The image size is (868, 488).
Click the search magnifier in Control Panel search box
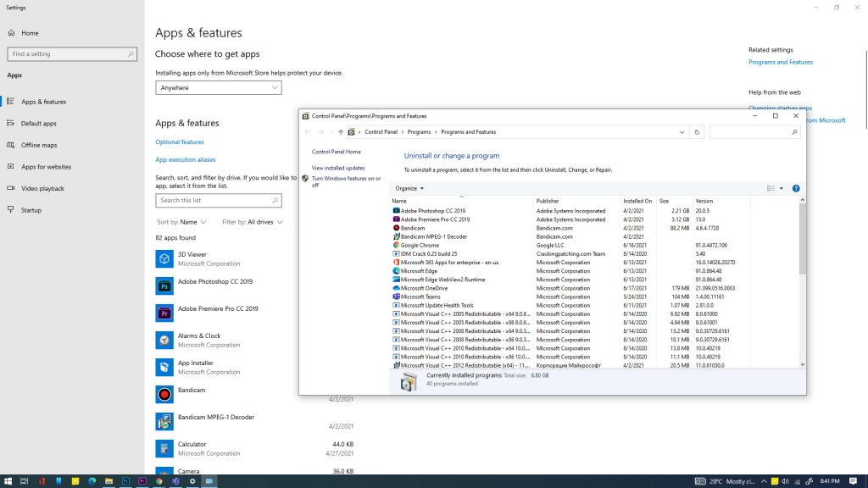tap(794, 132)
